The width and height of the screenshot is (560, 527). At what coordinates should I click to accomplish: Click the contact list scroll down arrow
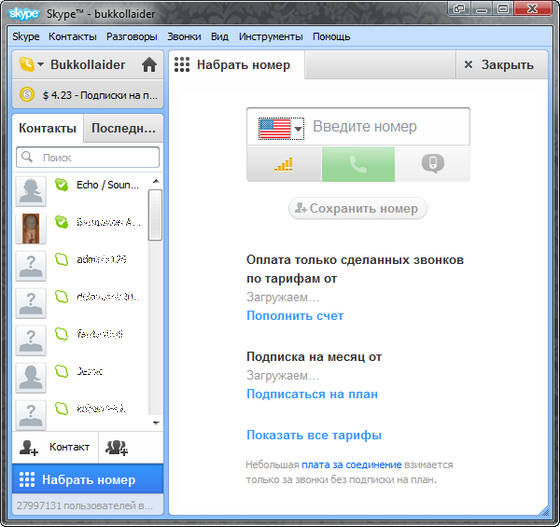(x=156, y=423)
